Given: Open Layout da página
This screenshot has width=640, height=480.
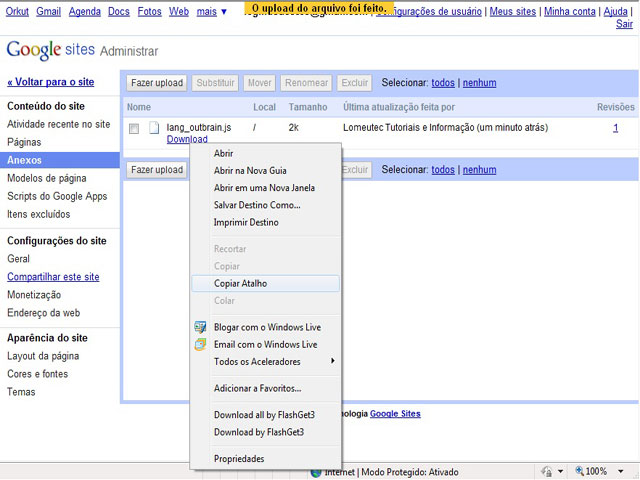Looking at the screenshot, I should [x=43, y=356].
